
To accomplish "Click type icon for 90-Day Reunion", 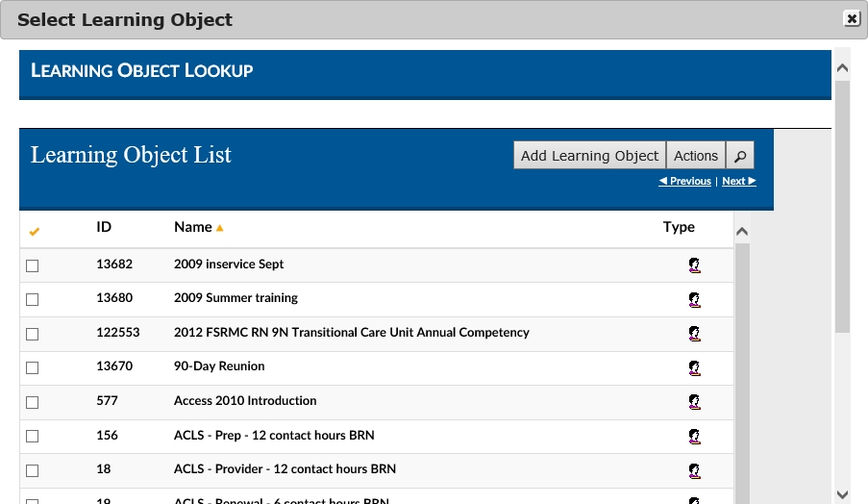I will (x=694, y=367).
